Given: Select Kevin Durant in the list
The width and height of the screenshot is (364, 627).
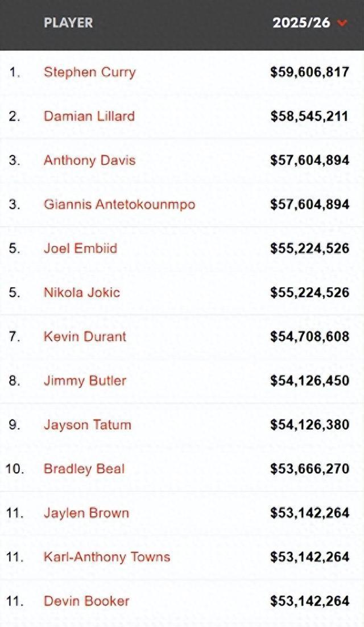Looking at the screenshot, I should click(x=85, y=336).
